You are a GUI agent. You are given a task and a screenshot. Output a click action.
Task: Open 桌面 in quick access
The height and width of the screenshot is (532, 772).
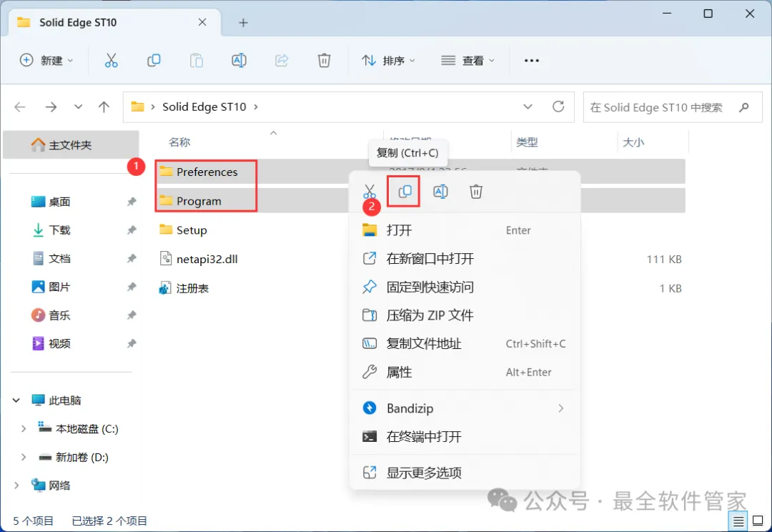click(59, 202)
